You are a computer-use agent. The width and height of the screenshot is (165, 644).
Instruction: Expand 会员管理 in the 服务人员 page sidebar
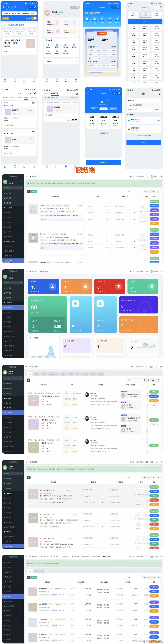pyautogui.click(x=13, y=203)
